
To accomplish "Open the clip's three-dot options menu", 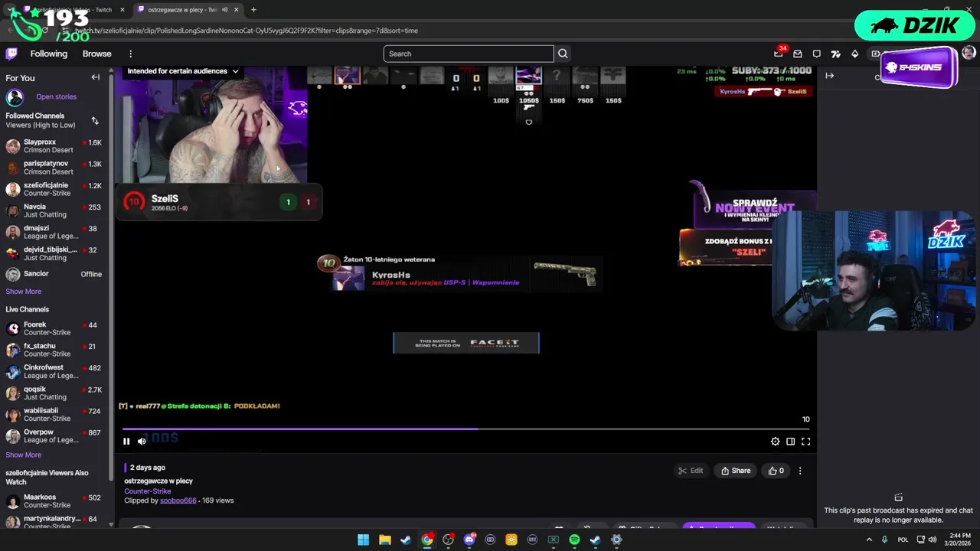I will click(x=800, y=471).
